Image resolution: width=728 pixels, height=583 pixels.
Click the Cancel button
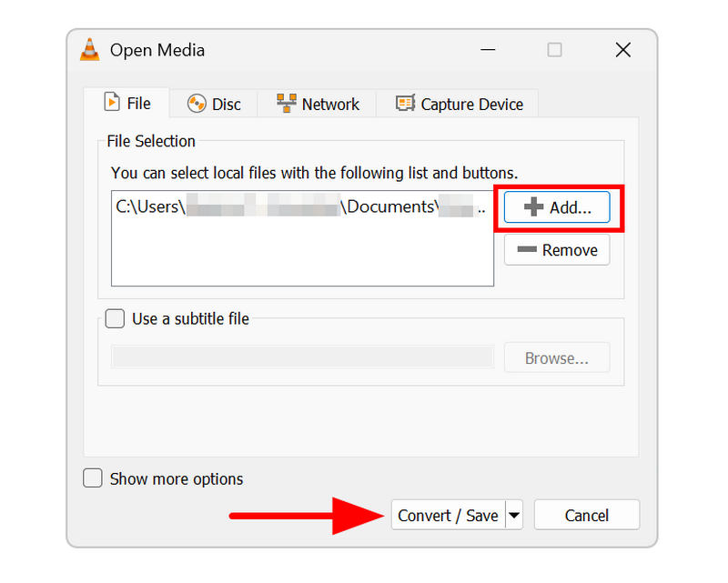point(587,515)
